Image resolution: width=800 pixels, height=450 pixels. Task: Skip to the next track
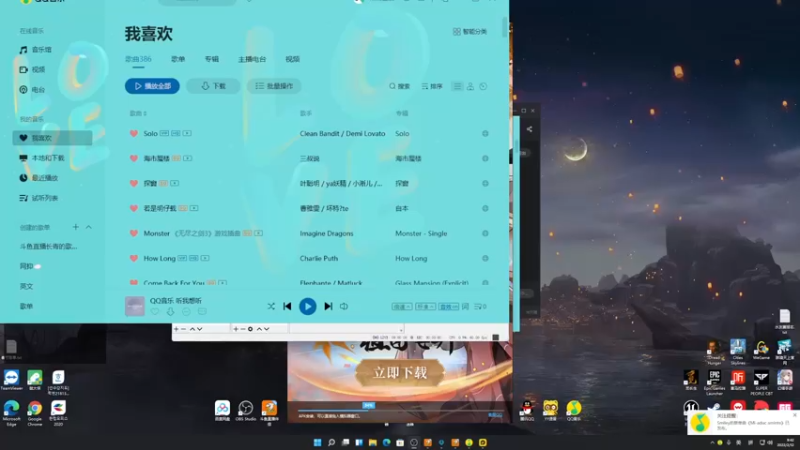tap(328, 306)
